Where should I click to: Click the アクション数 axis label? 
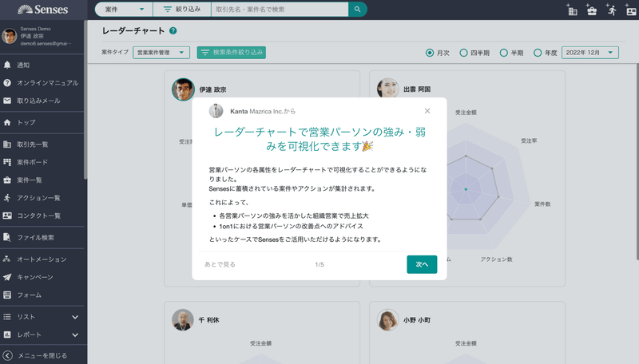(x=496, y=259)
